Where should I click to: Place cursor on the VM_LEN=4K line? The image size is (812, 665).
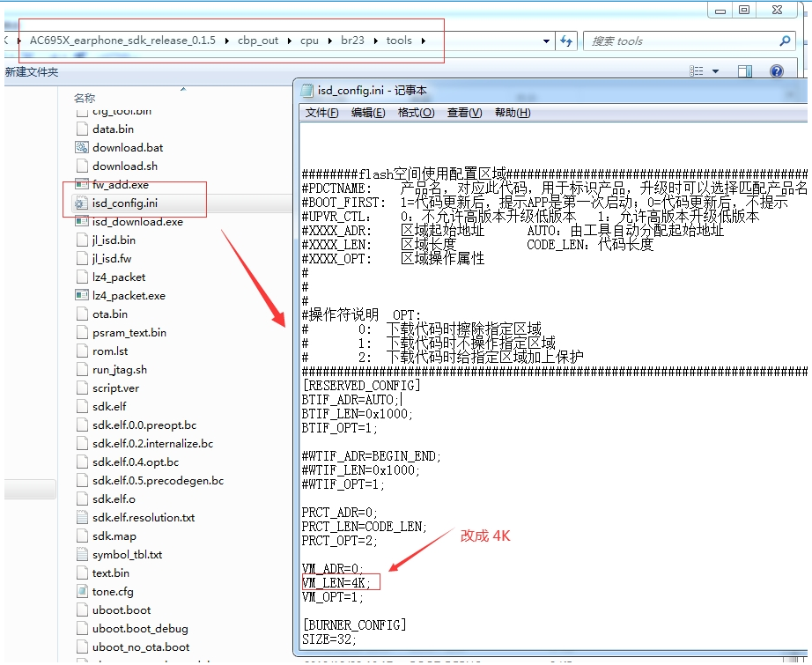pos(336,583)
